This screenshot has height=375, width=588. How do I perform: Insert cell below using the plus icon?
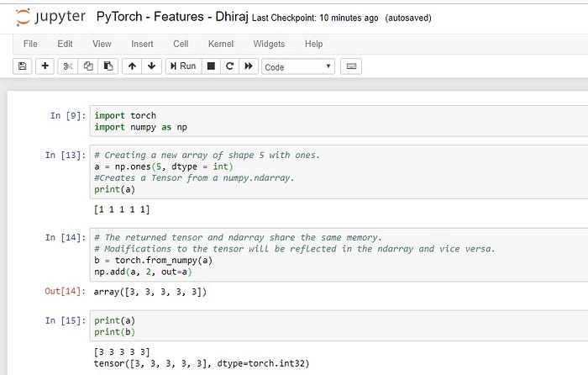point(45,66)
